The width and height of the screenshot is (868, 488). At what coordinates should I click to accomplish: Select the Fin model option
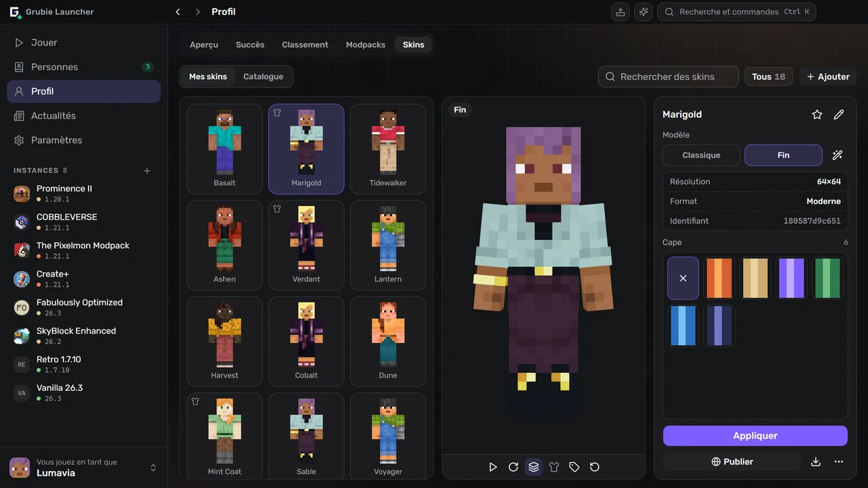click(783, 155)
